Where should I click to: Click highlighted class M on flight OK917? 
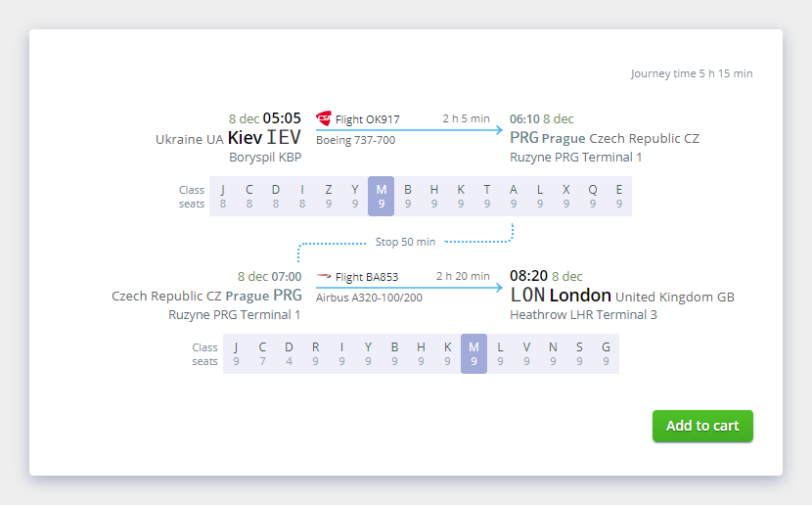[x=382, y=197]
